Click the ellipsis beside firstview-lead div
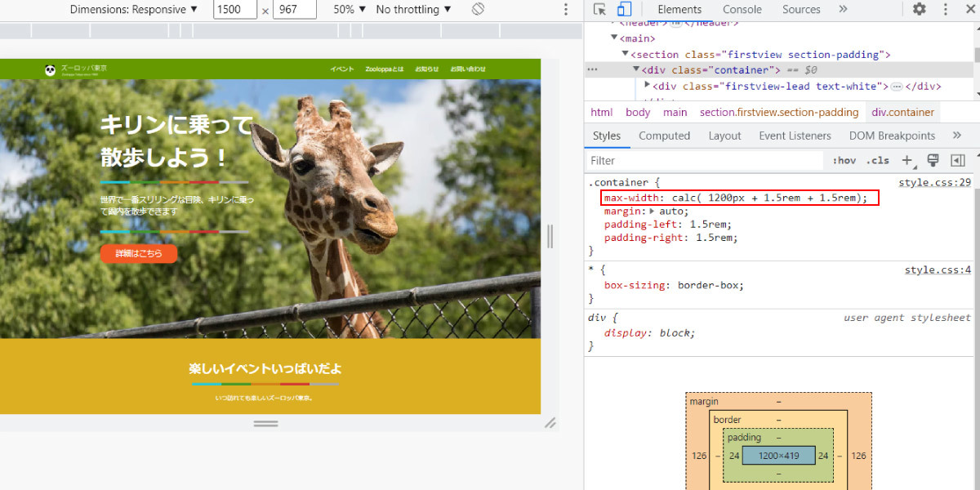The height and width of the screenshot is (490, 980). pos(896,87)
